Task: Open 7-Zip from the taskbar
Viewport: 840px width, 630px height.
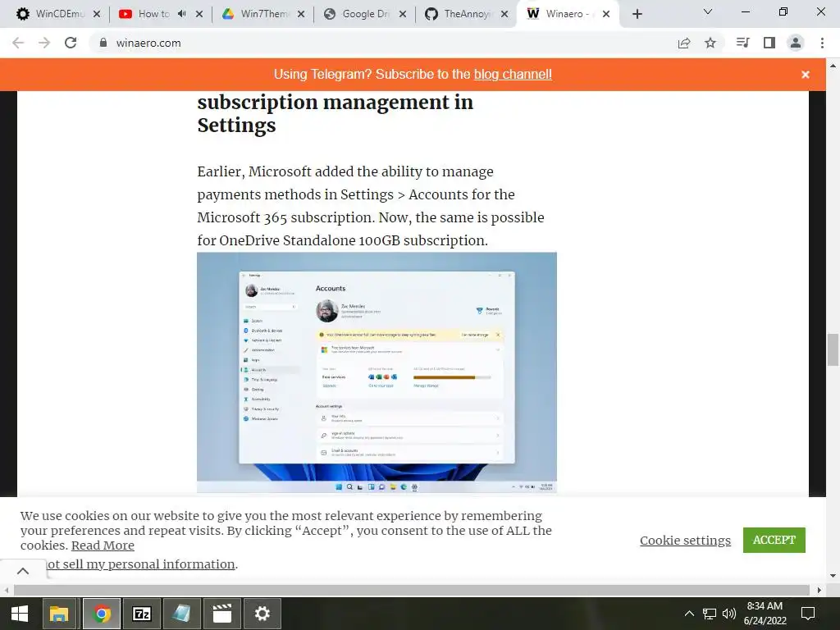Action: coord(141,614)
